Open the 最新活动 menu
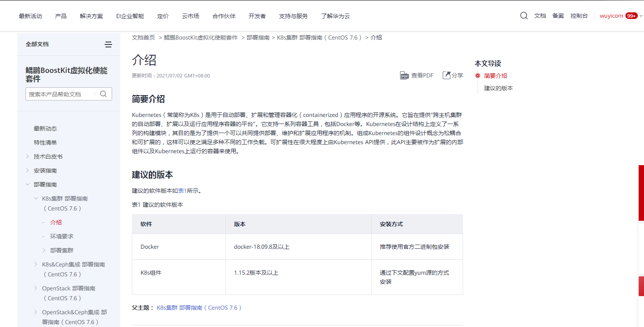 pyautogui.click(x=30, y=16)
